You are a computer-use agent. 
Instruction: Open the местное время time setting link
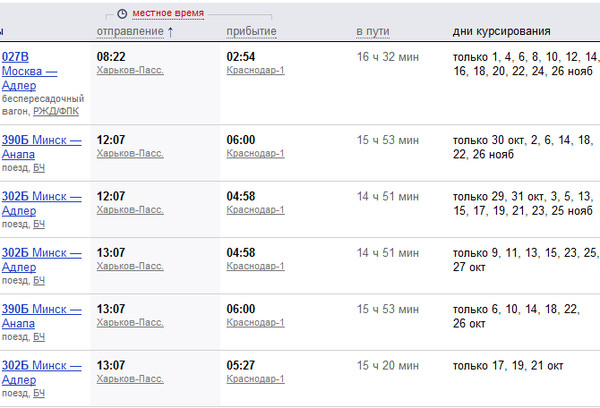168,13
